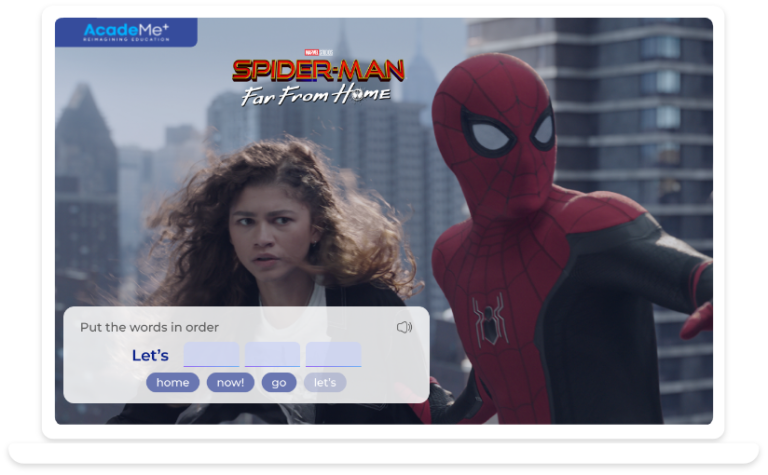The height and width of the screenshot is (475, 768).
Task: Play the audio using the speaker icon
Action: click(x=404, y=327)
